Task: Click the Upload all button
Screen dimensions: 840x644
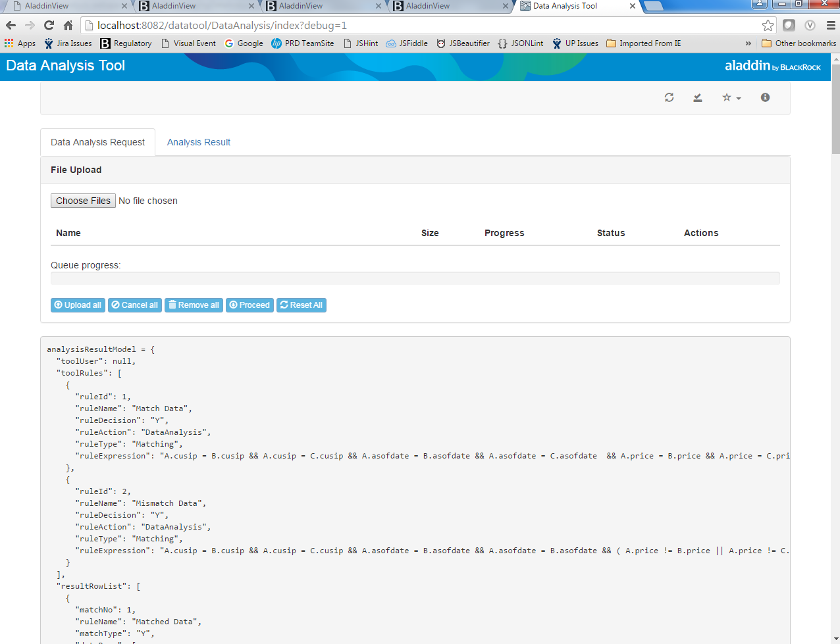Action: click(x=78, y=305)
